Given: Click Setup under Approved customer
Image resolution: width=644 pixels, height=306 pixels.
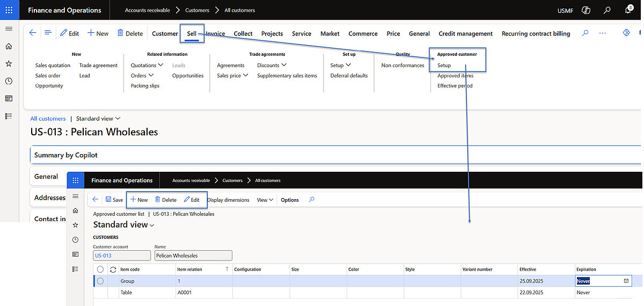Looking at the screenshot, I should pos(444,65).
